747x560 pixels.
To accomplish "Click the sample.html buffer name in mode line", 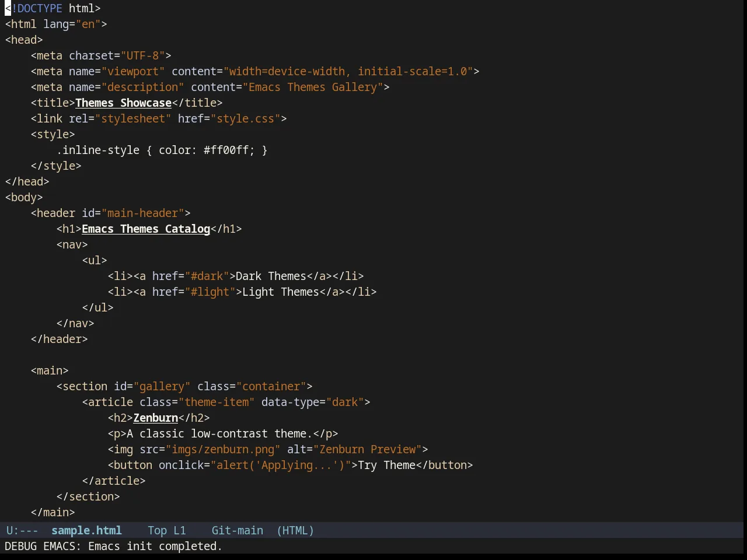I will [86, 530].
